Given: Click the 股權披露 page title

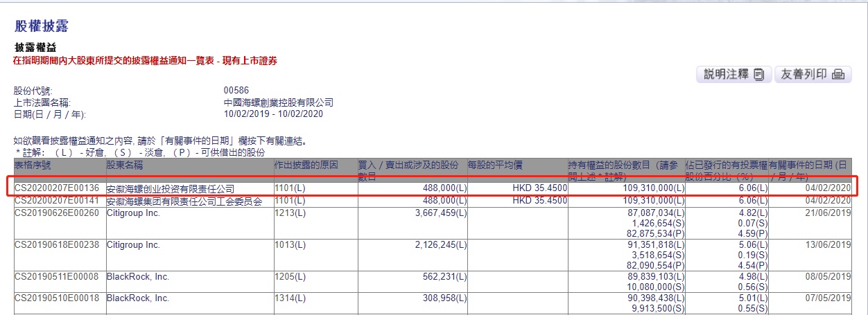Looking at the screenshot, I should point(42,27).
